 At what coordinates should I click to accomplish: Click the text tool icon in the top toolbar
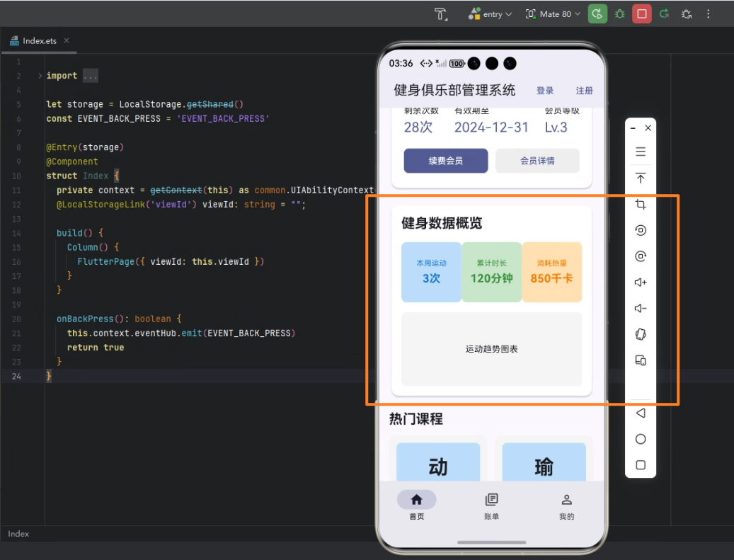point(440,14)
